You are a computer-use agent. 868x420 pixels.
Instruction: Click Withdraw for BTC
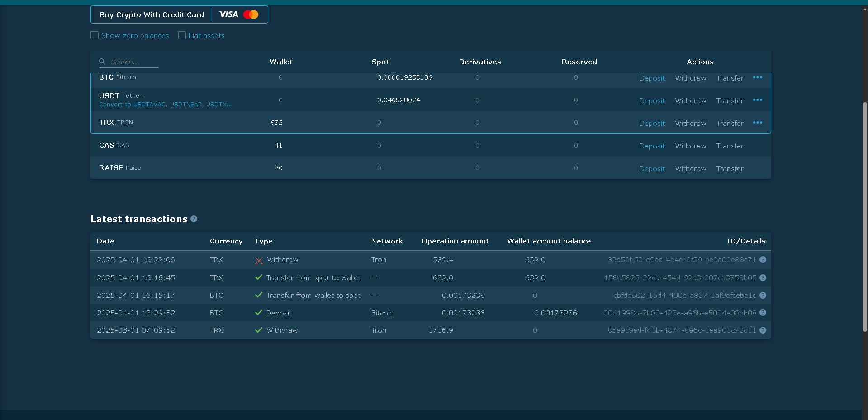point(690,78)
